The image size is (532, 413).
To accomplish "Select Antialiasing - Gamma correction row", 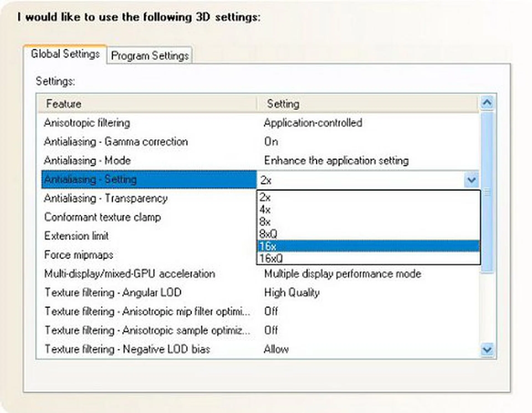I will click(x=116, y=142).
